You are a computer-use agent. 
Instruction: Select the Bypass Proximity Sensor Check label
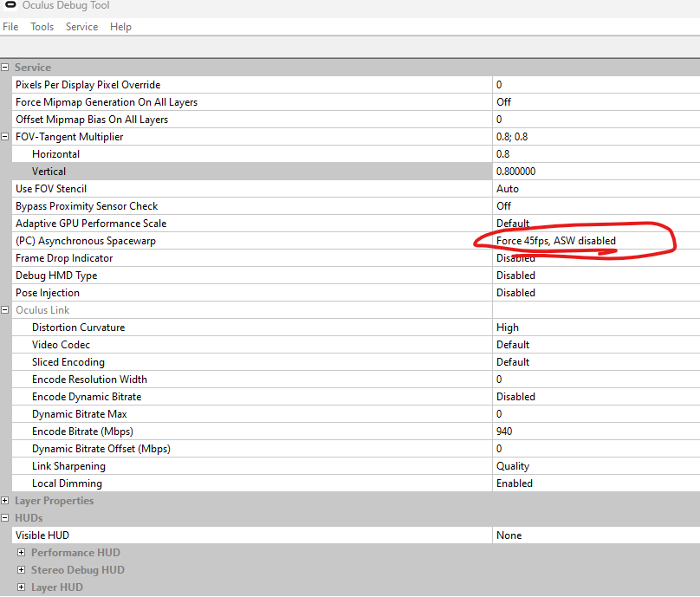click(x=87, y=206)
